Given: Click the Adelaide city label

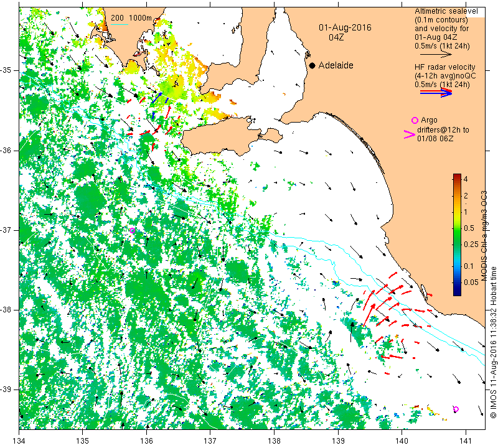Looking at the screenshot, I should [336, 65].
